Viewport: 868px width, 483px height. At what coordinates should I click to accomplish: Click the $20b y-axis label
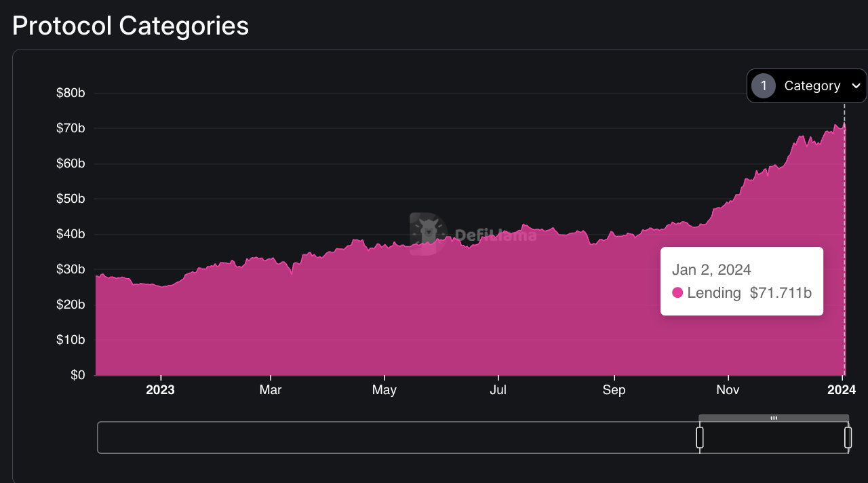71,305
